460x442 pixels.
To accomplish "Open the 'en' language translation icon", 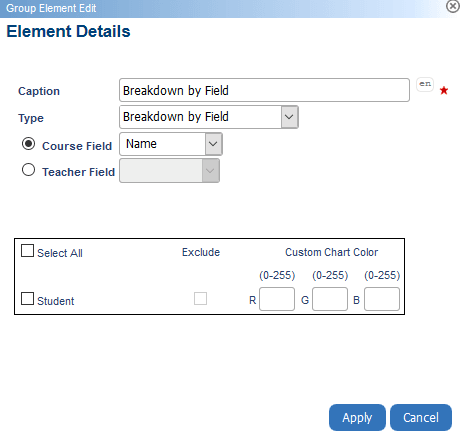I will [x=425, y=84].
